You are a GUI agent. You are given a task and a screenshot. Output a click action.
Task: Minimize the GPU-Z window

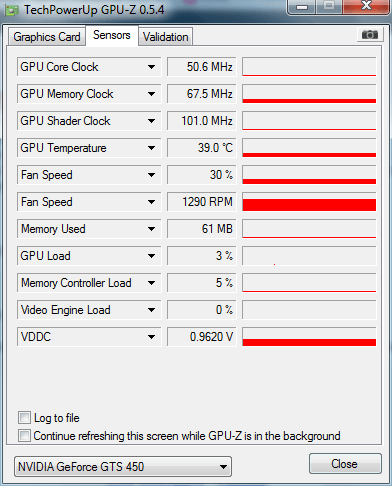(x=302, y=6)
